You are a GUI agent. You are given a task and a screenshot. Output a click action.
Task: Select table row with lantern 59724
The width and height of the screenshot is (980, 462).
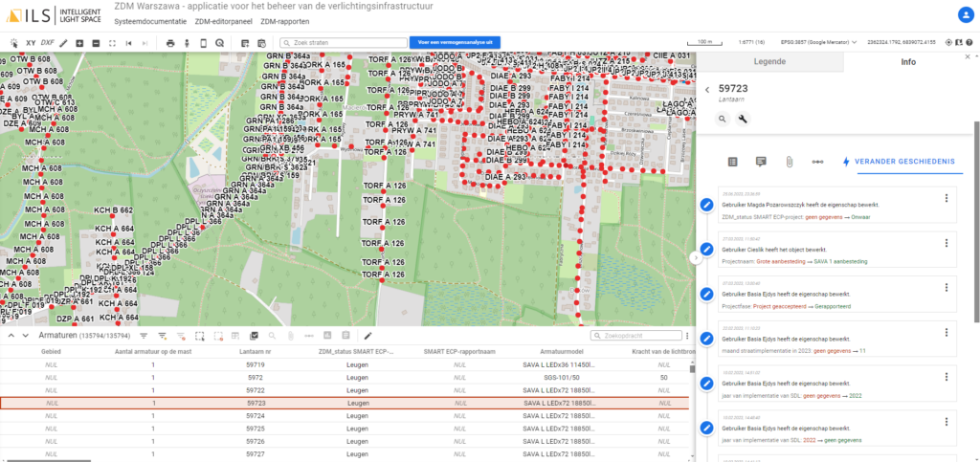coord(255,416)
